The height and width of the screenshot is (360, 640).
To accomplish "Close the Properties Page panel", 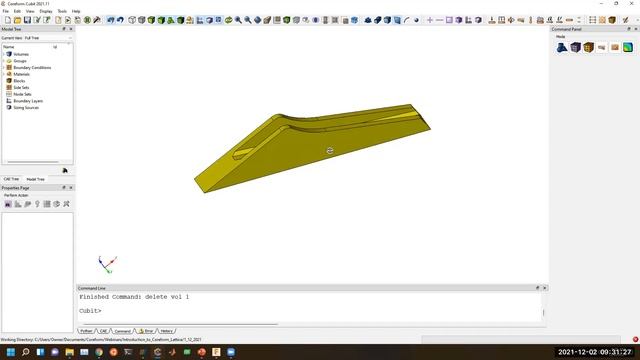I will tap(71, 188).
